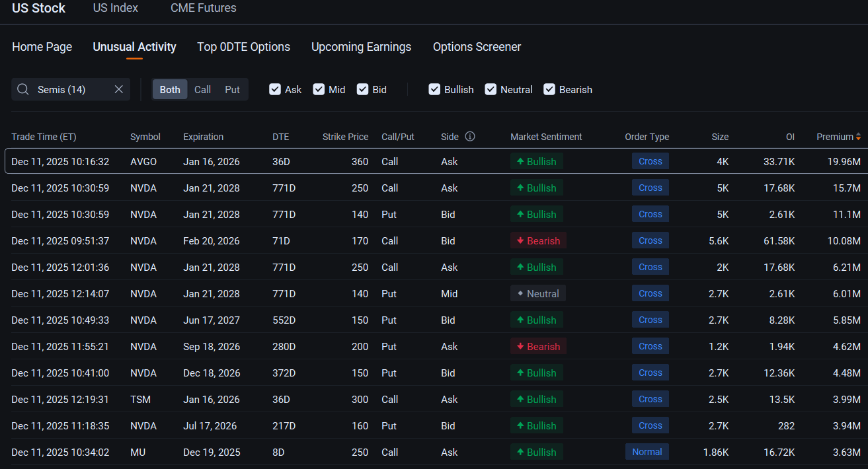Open the CME Futures tab
The height and width of the screenshot is (469, 868).
203,8
